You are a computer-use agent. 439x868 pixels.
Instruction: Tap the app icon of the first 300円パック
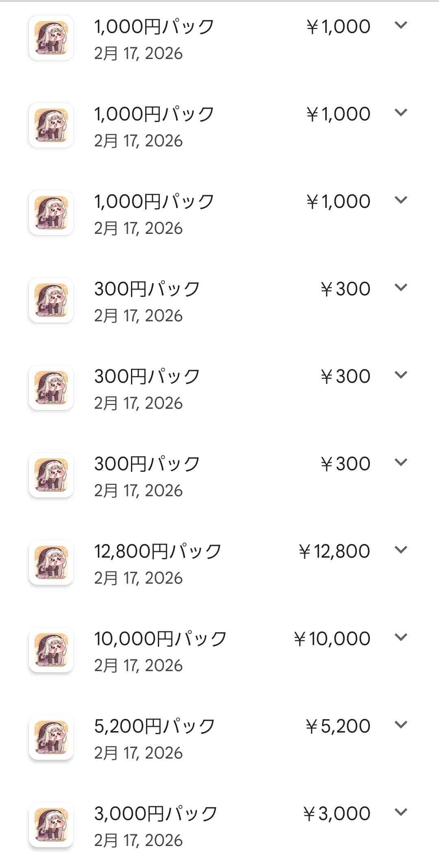pyautogui.click(x=51, y=300)
